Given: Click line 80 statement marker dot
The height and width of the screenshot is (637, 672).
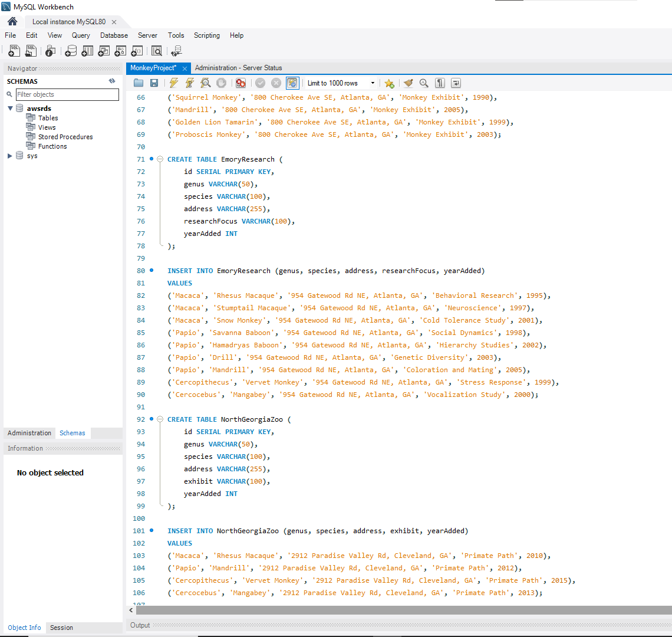Looking at the screenshot, I should (151, 270).
